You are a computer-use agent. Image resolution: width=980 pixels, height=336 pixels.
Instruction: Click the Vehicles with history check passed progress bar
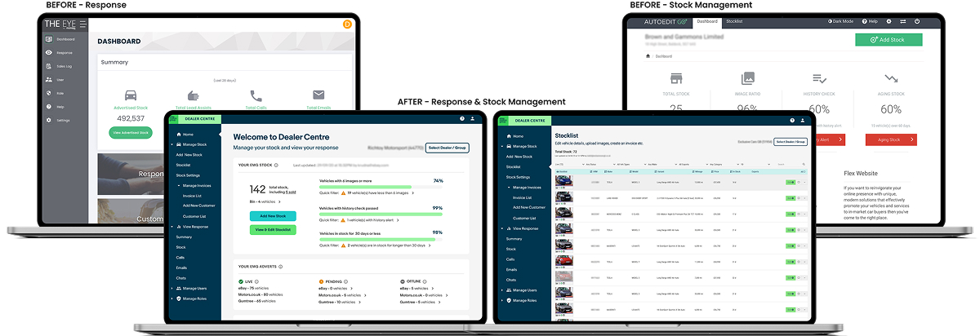click(x=381, y=214)
